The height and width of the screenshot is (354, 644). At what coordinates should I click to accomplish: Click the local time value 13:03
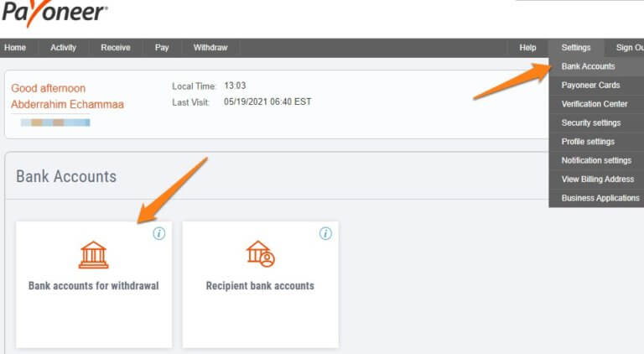click(235, 86)
